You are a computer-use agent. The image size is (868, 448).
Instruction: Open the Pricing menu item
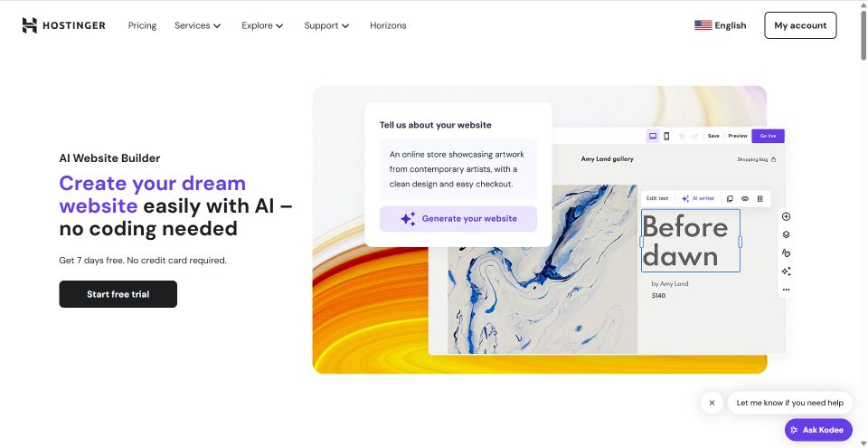[x=142, y=25]
